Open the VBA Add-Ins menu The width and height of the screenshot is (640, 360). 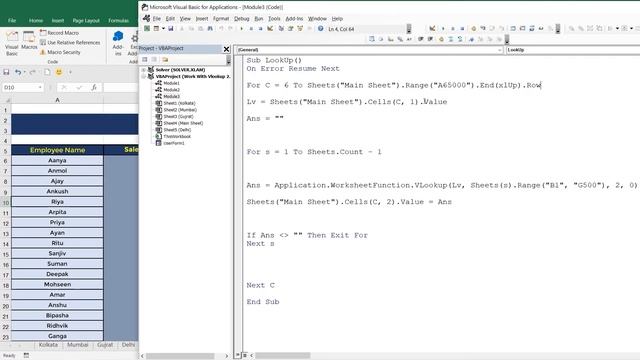[294, 19]
